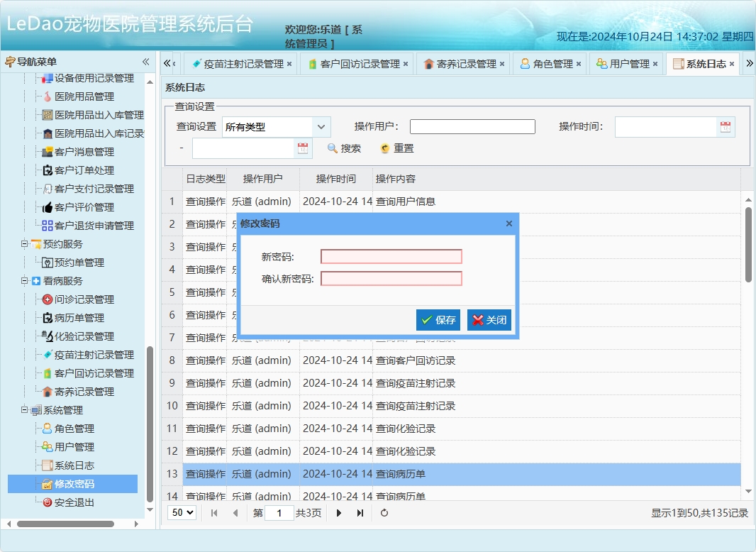This screenshot has height=552, width=756.
Task: Open the page size dropdown showing 50
Action: pyautogui.click(x=182, y=512)
